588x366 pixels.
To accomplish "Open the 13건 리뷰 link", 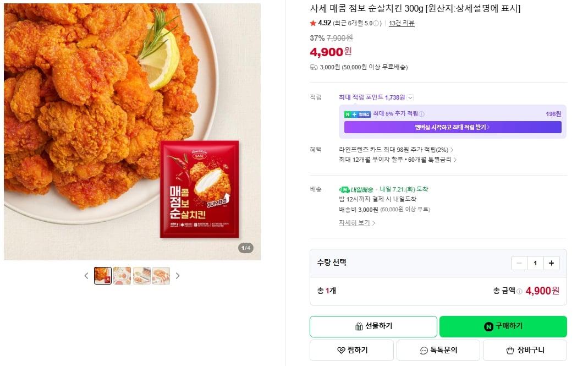I will point(402,23).
